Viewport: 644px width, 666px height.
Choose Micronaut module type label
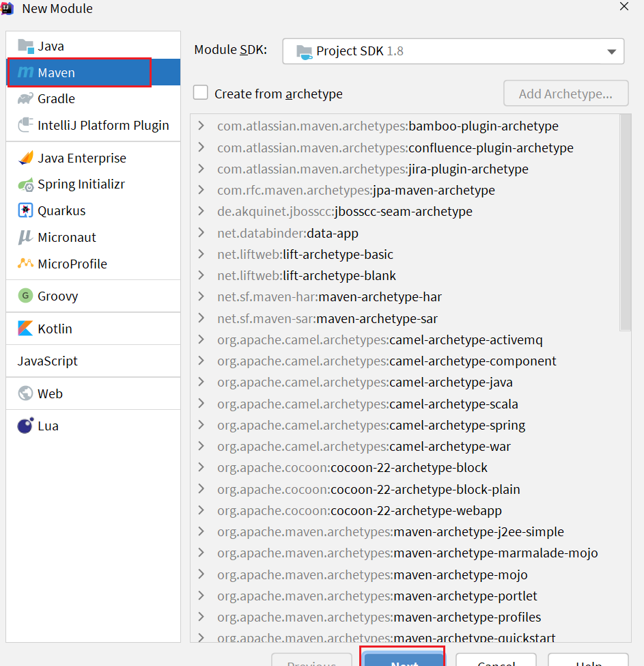(67, 237)
